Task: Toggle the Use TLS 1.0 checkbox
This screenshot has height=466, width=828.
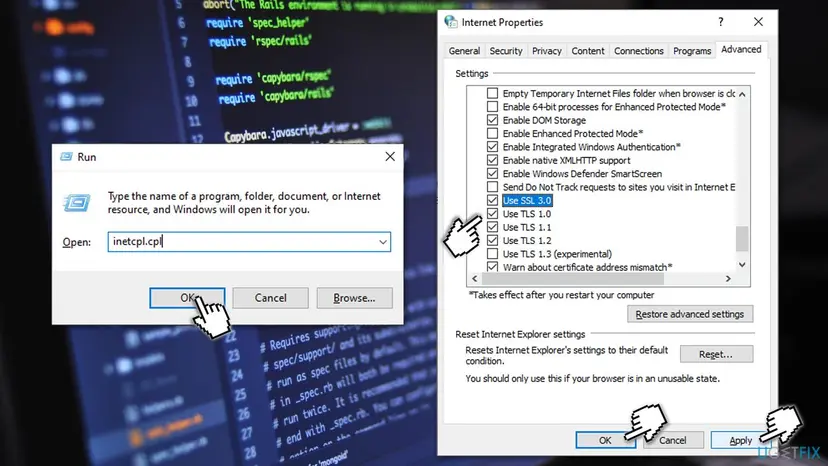Action: pos(492,213)
